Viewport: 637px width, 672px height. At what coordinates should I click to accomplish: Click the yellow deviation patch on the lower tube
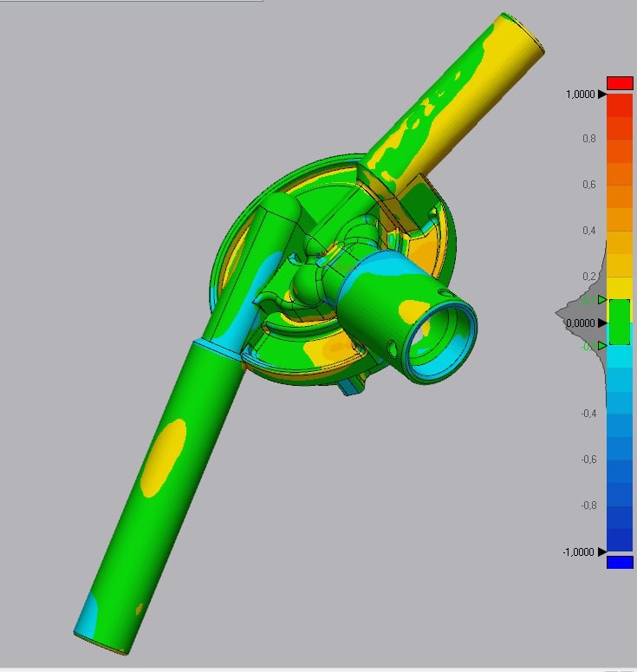pos(164,458)
